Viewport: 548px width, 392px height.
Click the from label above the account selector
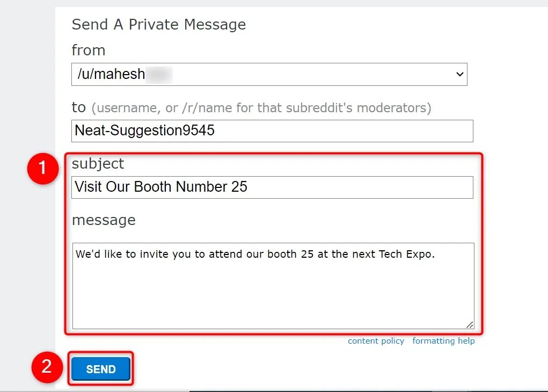(87, 50)
